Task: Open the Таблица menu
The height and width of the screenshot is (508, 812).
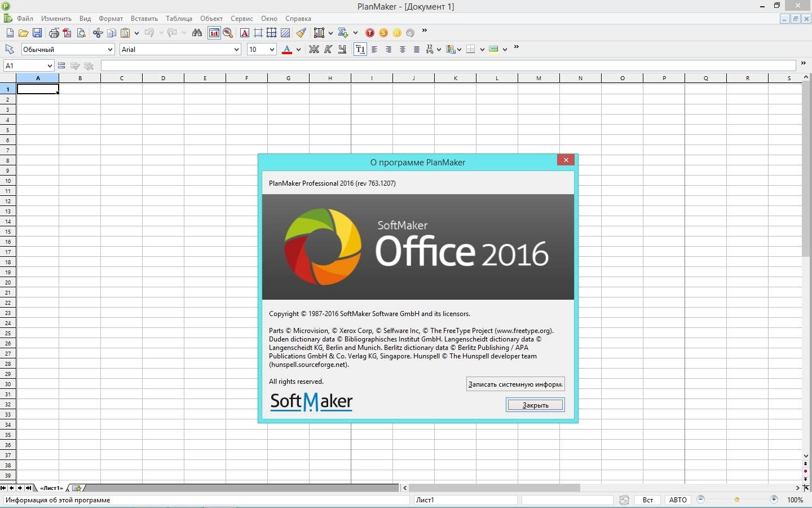Action: tap(179, 19)
